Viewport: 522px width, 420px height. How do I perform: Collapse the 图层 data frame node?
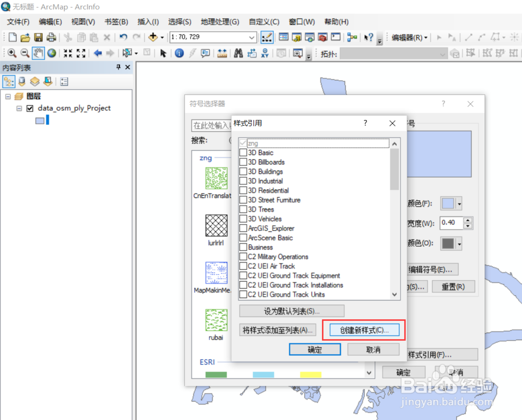click(8, 97)
